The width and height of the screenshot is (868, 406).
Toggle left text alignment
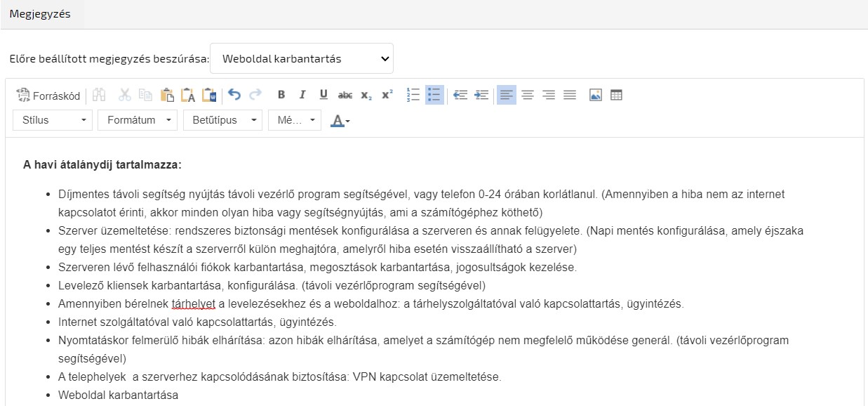click(x=507, y=95)
